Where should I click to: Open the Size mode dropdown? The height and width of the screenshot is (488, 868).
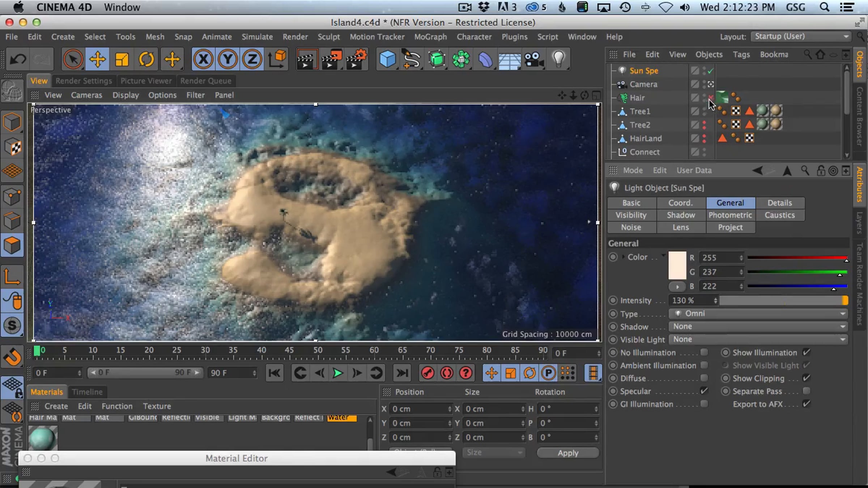click(x=493, y=453)
